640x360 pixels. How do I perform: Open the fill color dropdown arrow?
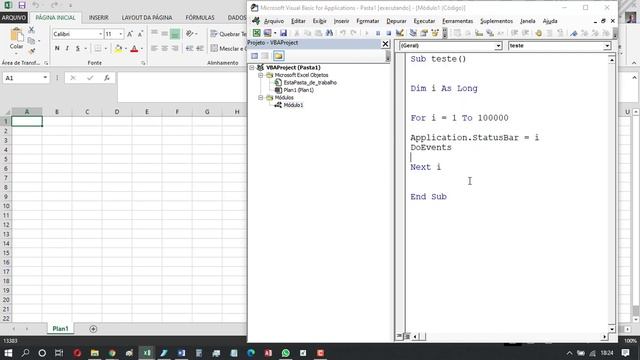(x=125, y=49)
